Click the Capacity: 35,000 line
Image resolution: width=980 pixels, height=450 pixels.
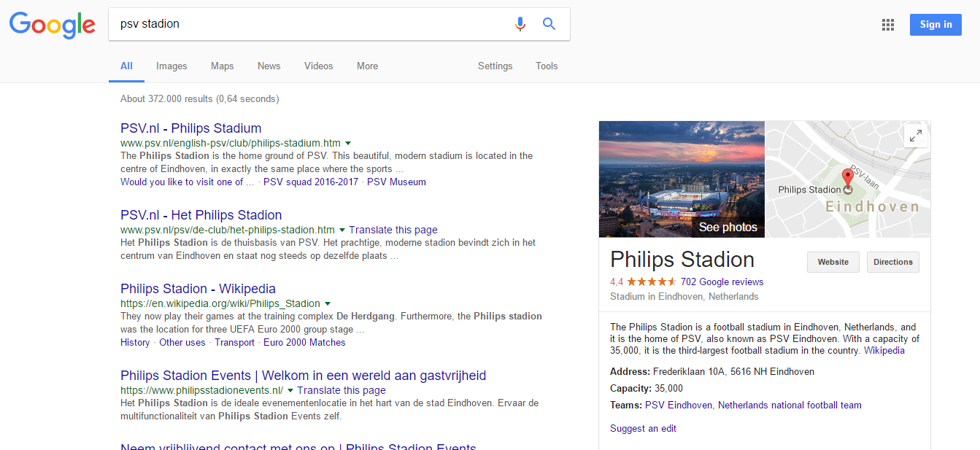point(647,389)
